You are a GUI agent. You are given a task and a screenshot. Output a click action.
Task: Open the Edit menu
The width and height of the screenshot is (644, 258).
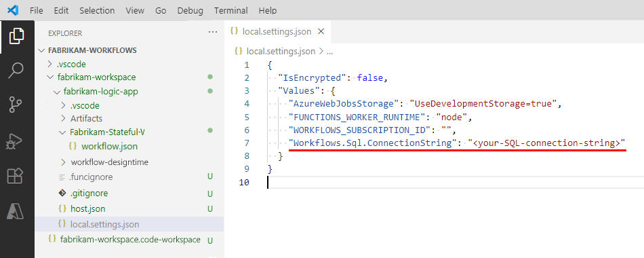coord(61,10)
